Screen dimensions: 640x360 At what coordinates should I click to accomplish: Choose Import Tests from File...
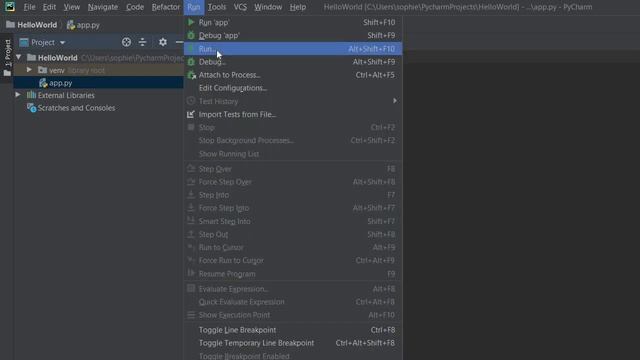(293, 114)
